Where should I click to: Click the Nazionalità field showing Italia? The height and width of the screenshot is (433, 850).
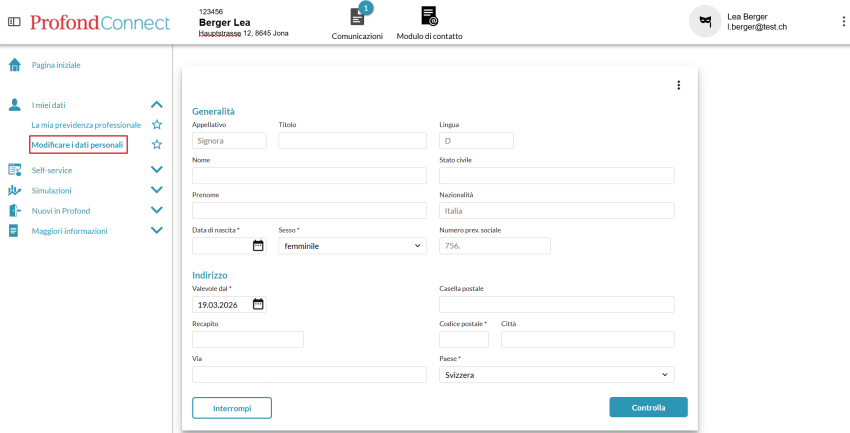pos(557,210)
